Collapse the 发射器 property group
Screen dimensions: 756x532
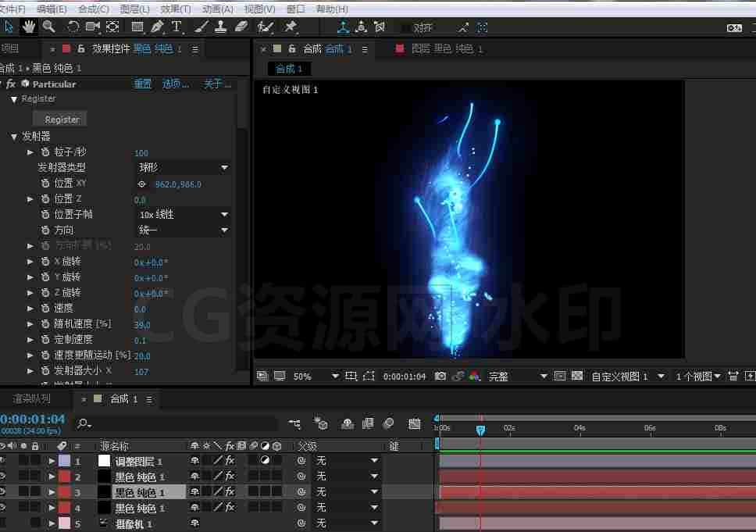(x=14, y=137)
